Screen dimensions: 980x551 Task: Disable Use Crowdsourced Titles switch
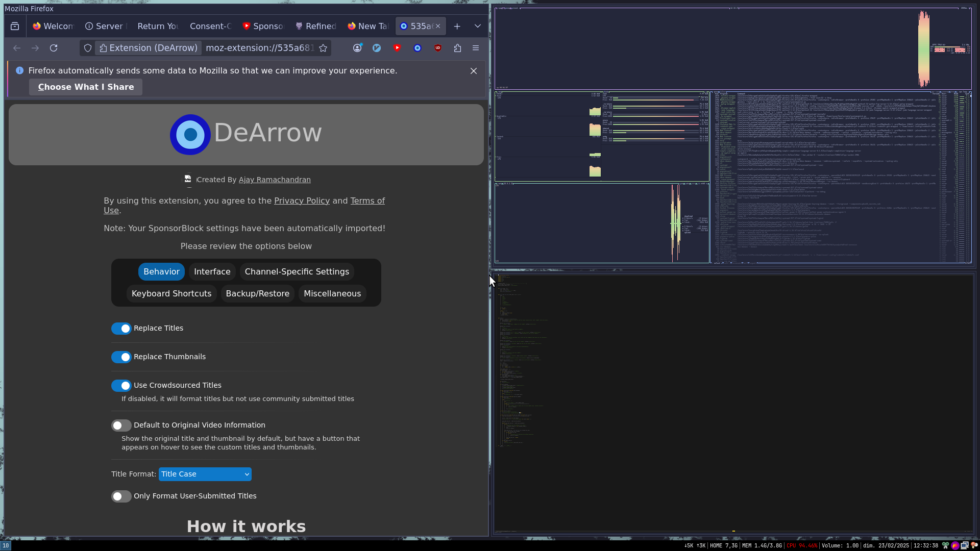121,386
